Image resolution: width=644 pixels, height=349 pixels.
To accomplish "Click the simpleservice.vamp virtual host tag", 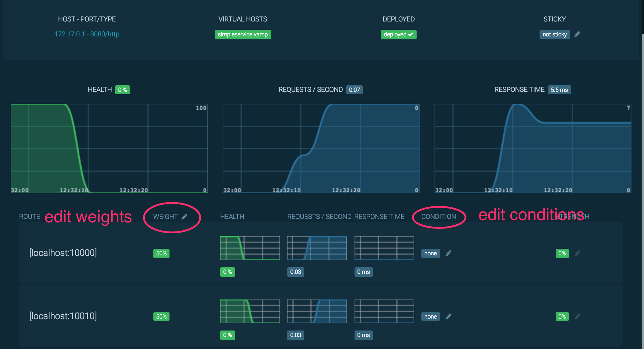I will (x=243, y=35).
